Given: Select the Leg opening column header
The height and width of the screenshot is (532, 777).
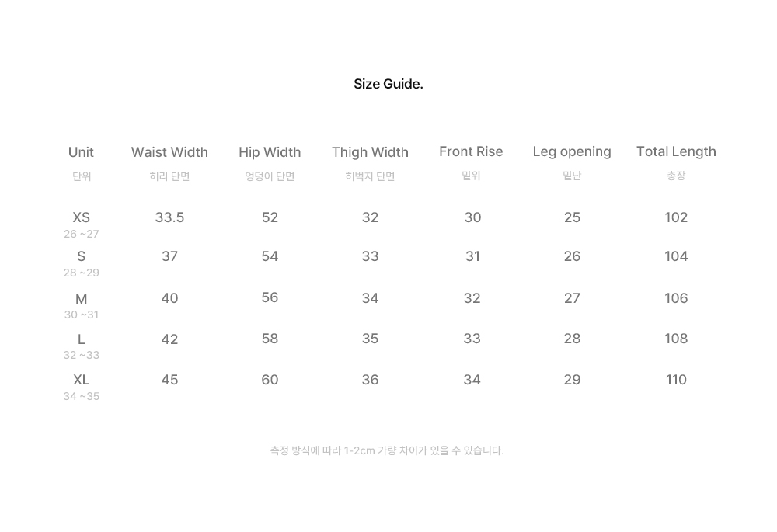Looking at the screenshot, I should point(572,152).
